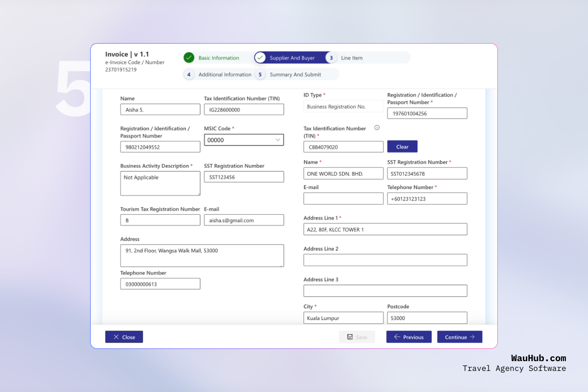Click the empty Address Line 3 field
Screen dimensions: 588x392
coord(385,291)
